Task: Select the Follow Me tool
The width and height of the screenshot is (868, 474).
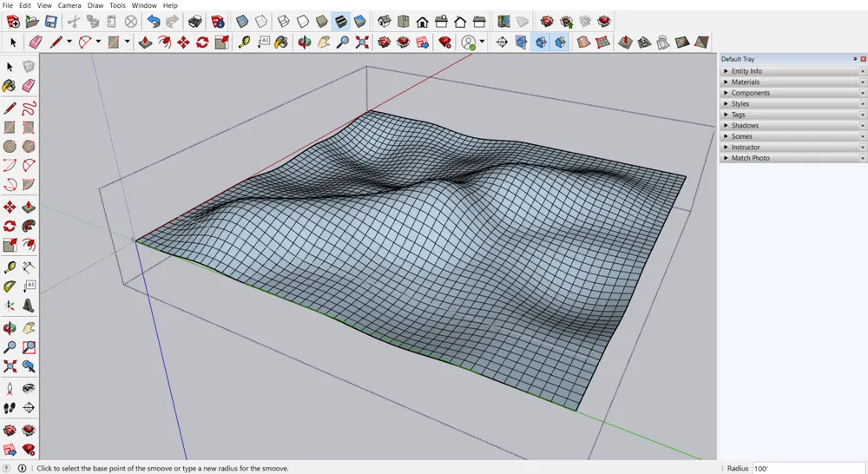Action: pos(29,226)
